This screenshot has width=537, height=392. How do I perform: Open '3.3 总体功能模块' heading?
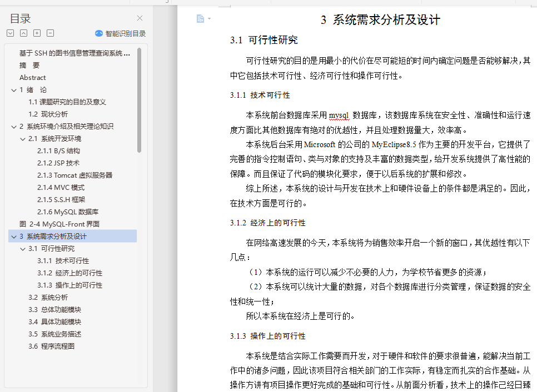(x=55, y=310)
